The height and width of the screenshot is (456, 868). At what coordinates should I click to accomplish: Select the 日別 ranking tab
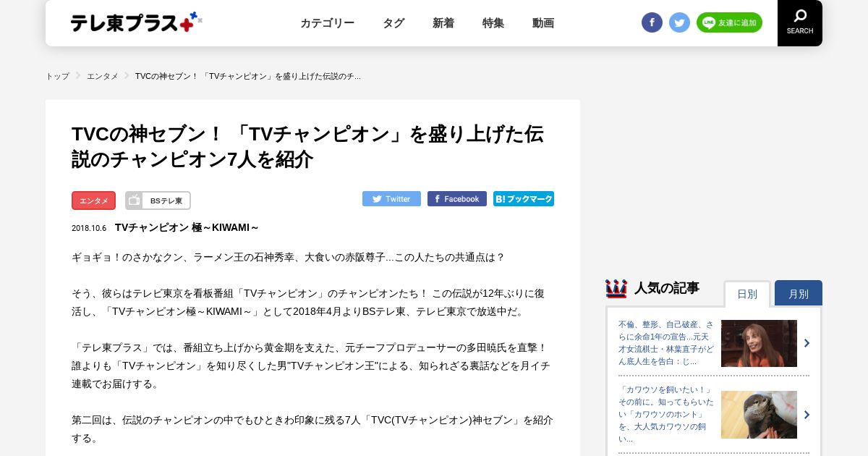click(747, 294)
